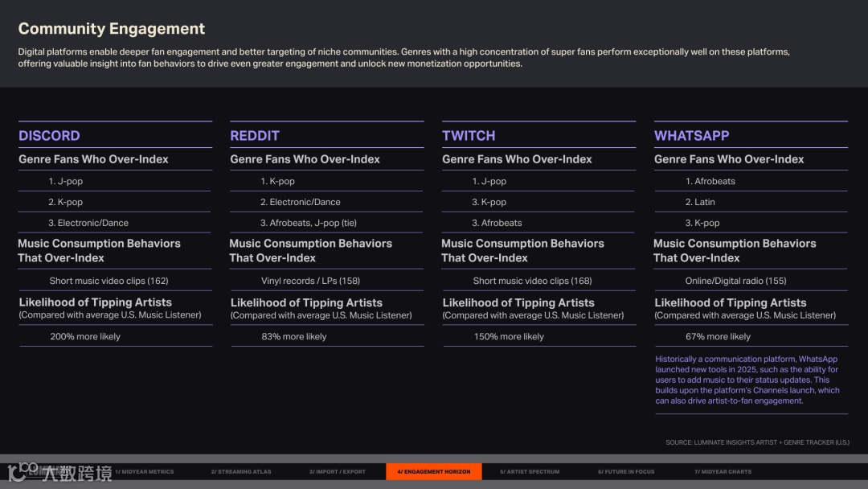
Task: Select the highlighted Engagement Horizon tab
Action: 434,472
